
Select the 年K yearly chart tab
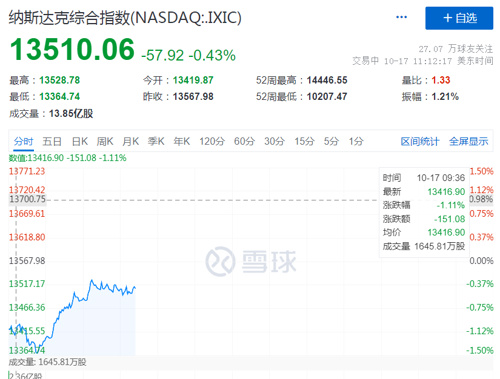point(182,141)
